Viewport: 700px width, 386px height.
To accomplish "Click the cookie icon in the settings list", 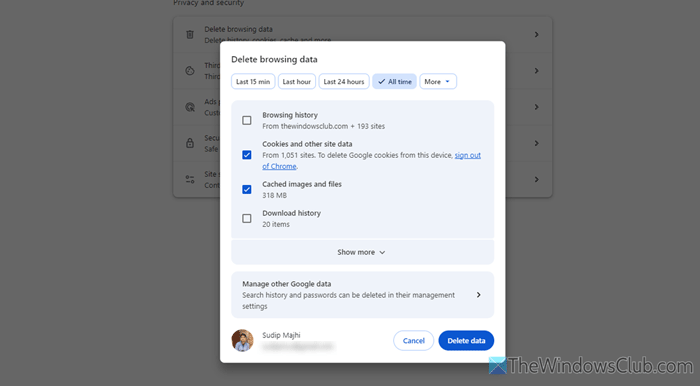I will pyautogui.click(x=190, y=71).
